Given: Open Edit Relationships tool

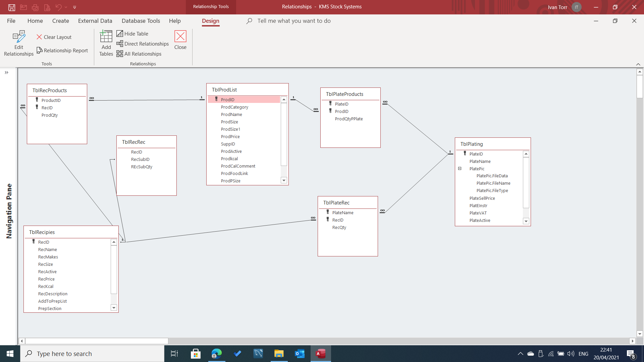Looking at the screenshot, I should (19, 44).
